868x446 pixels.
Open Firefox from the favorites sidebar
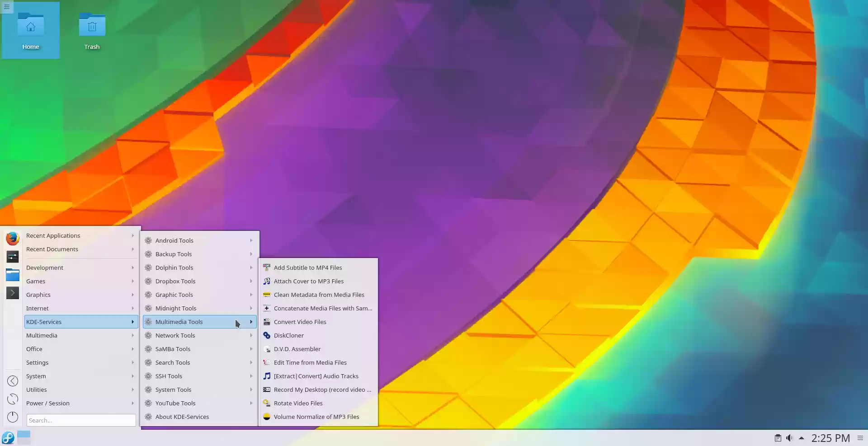click(13, 238)
